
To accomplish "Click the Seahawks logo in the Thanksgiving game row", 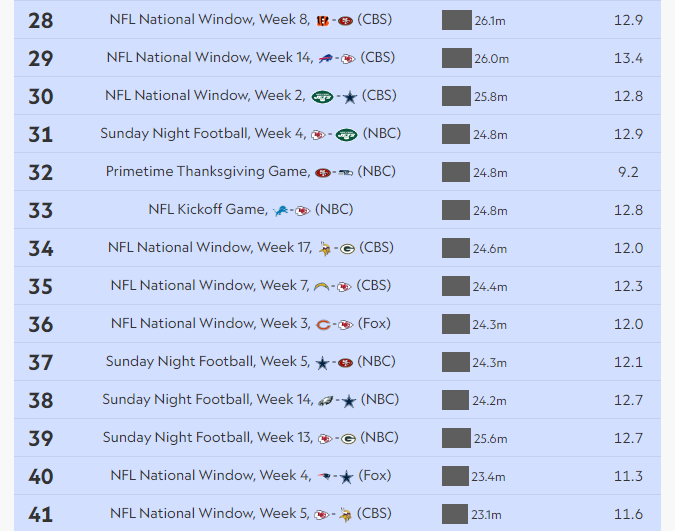I will [x=344, y=173].
